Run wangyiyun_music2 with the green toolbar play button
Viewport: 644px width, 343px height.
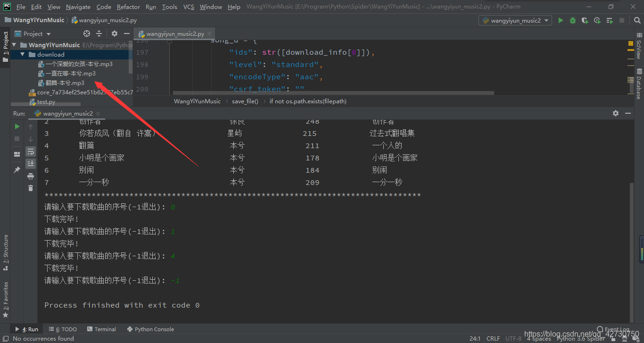click(561, 20)
